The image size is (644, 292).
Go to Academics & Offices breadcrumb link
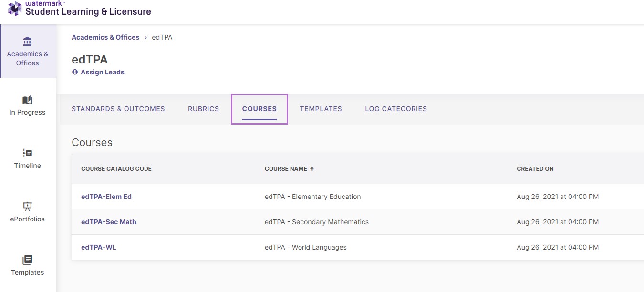(105, 37)
